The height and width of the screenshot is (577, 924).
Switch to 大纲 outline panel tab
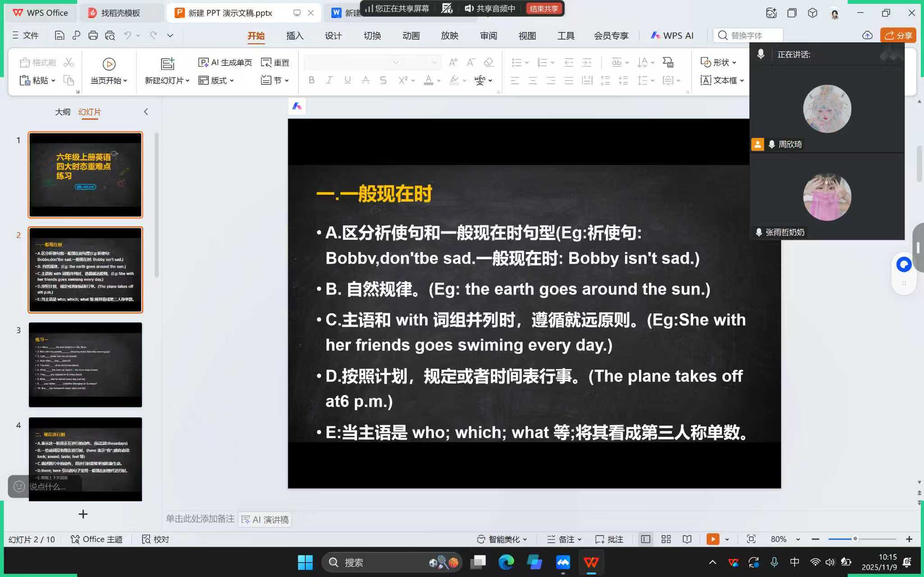tap(62, 112)
